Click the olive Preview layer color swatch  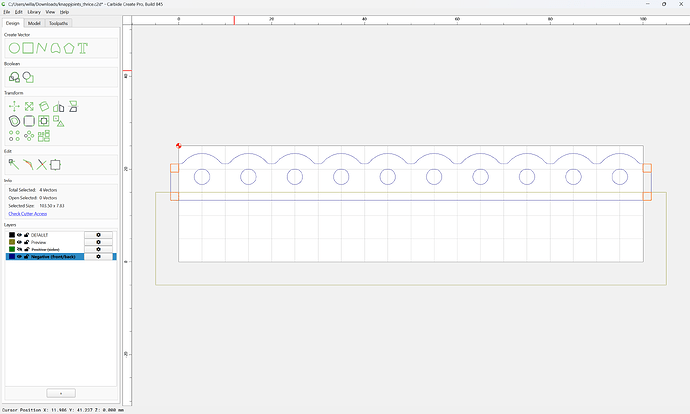(x=12, y=242)
